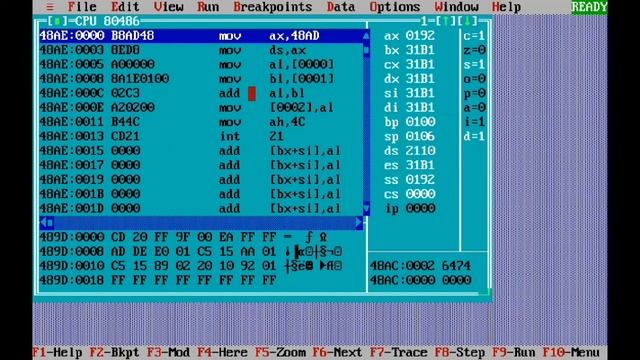This screenshot has width=640, height=360.
Task: Select the si register row
Action: point(409,93)
